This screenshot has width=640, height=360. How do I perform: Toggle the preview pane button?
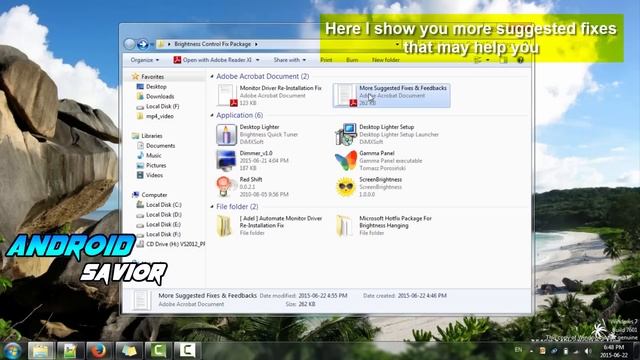[x=504, y=60]
